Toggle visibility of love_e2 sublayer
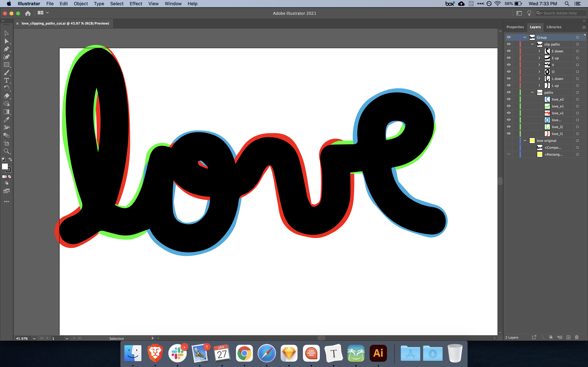This screenshot has height=367, width=588. [x=509, y=99]
